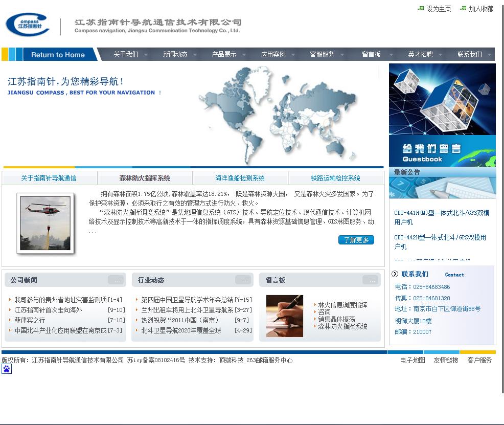Switch to the 海洋渔船检测系统 tab
504x425 pixels.
tap(240, 178)
